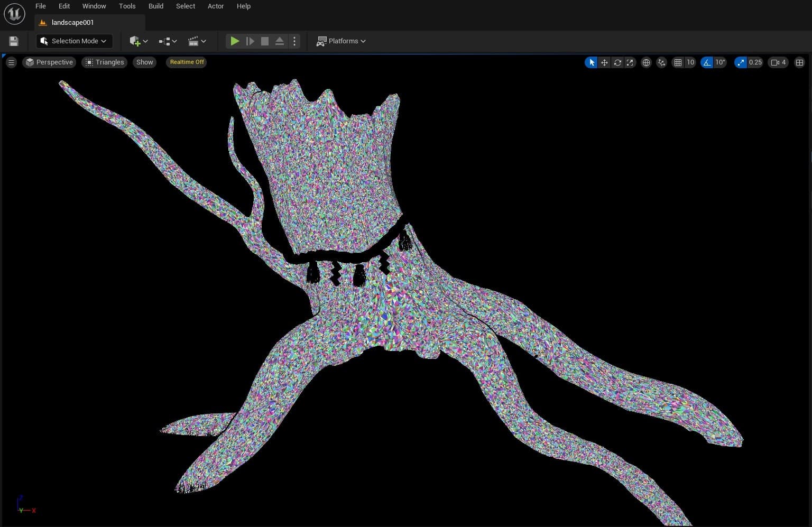Toggle scale snapping

[x=741, y=62]
